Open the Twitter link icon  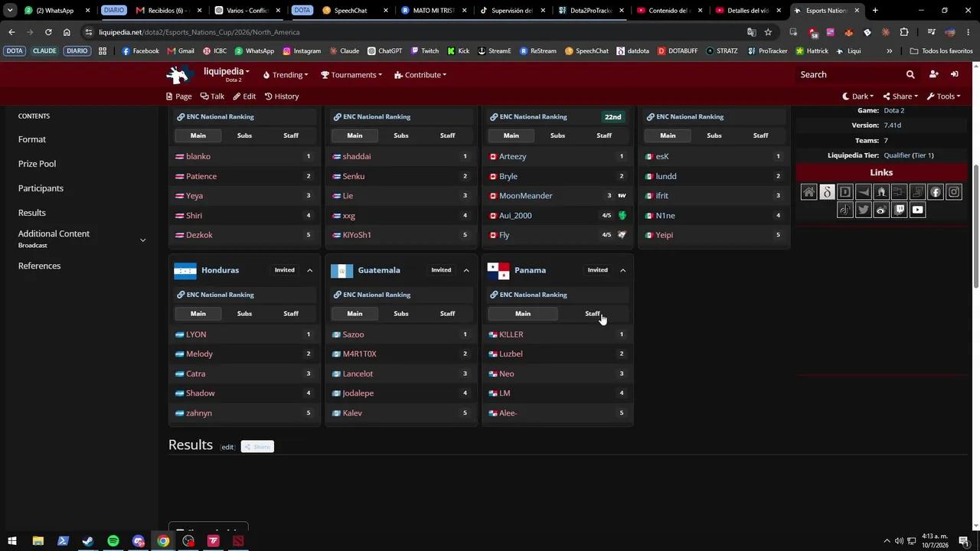pos(864,210)
